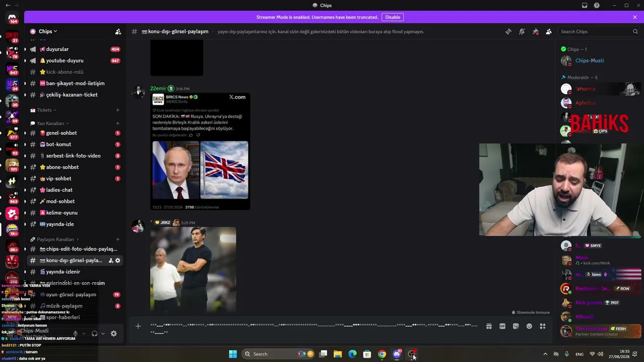Click the message text input box
This screenshot has width=644, height=362.
pos(314,329)
